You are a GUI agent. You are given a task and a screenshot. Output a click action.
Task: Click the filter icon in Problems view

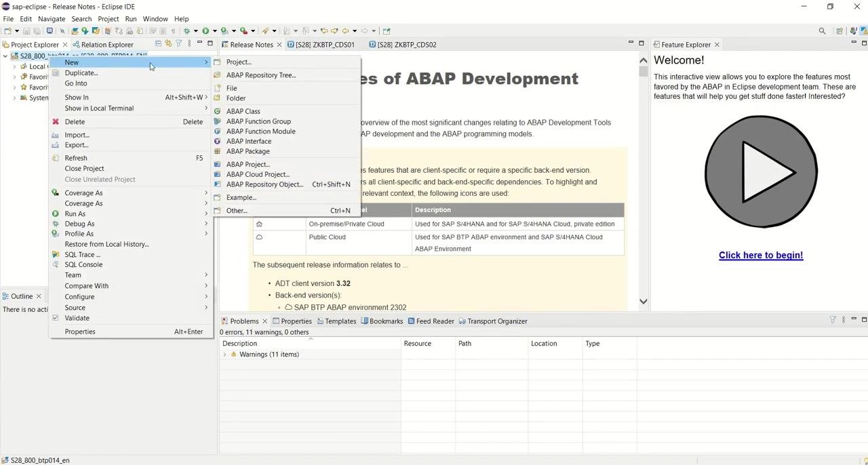click(833, 320)
